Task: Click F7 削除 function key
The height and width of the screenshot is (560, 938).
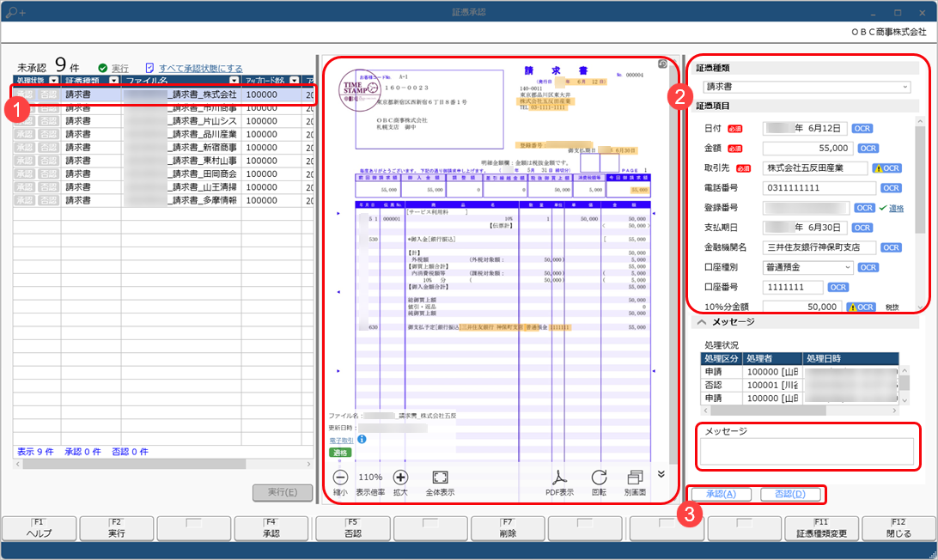Action: pos(508,528)
